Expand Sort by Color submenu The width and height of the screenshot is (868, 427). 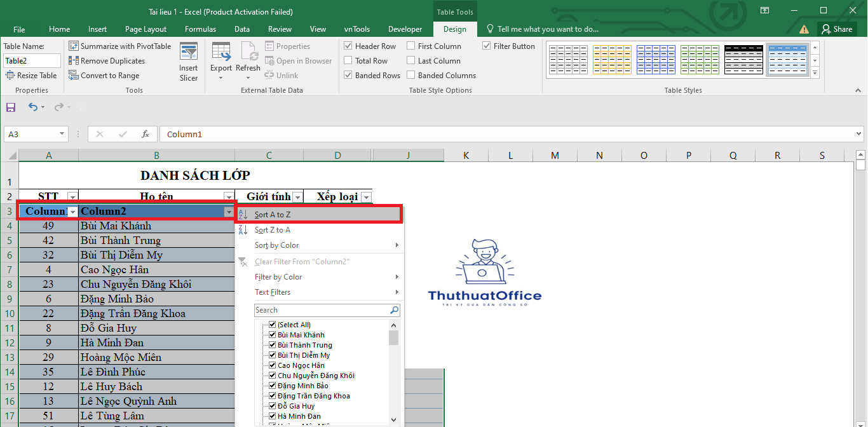320,245
